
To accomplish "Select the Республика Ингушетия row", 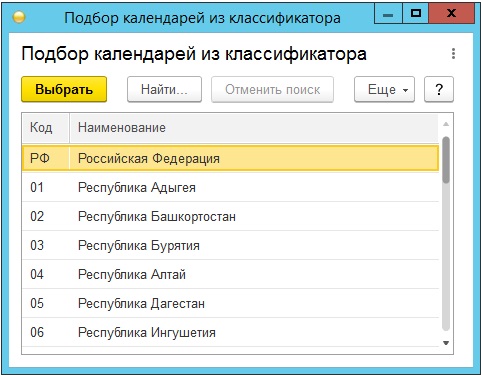I will tap(230, 332).
